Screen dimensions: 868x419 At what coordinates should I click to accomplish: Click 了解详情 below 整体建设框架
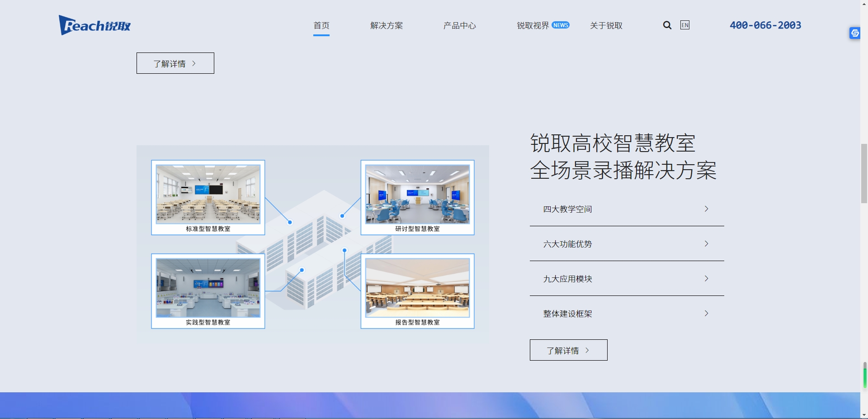pyautogui.click(x=568, y=350)
